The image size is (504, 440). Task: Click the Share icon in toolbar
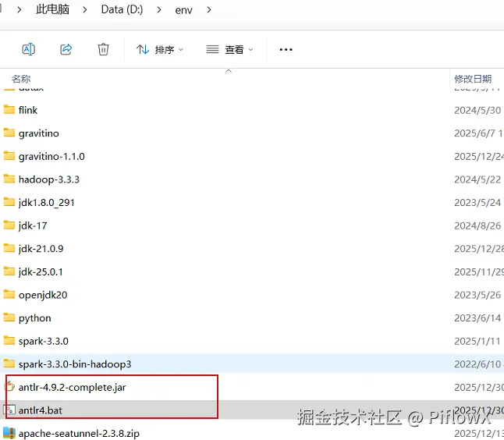66,49
